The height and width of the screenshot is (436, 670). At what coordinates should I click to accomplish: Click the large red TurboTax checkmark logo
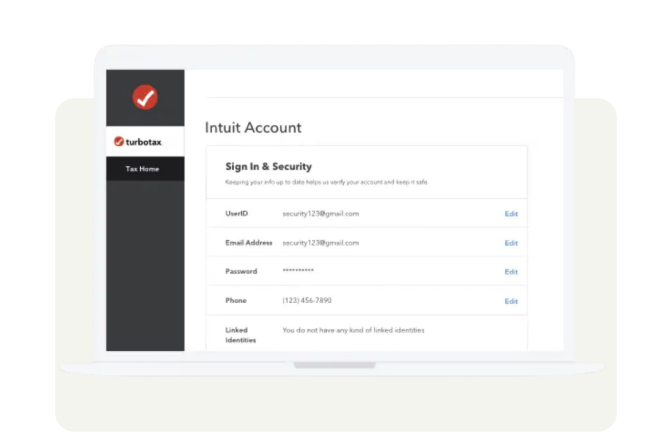pyautogui.click(x=145, y=97)
